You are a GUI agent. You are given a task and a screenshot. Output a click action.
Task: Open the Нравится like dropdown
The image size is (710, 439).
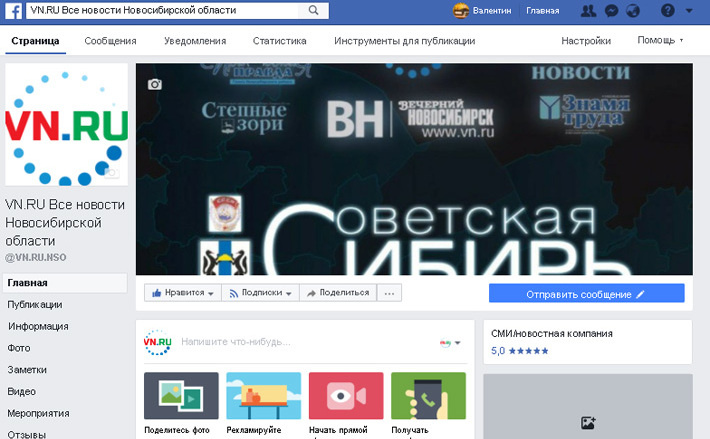pyautogui.click(x=182, y=293)
